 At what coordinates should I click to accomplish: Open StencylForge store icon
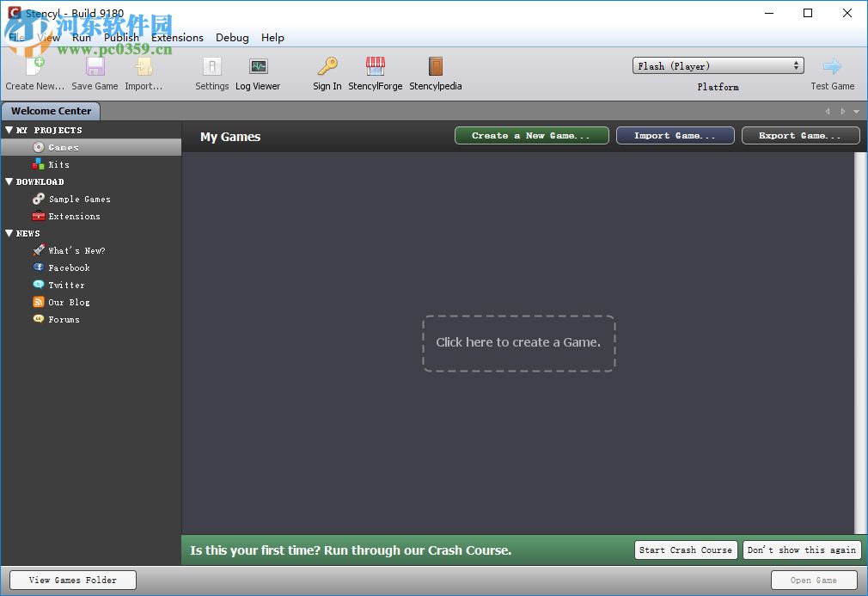pos(376,66)
